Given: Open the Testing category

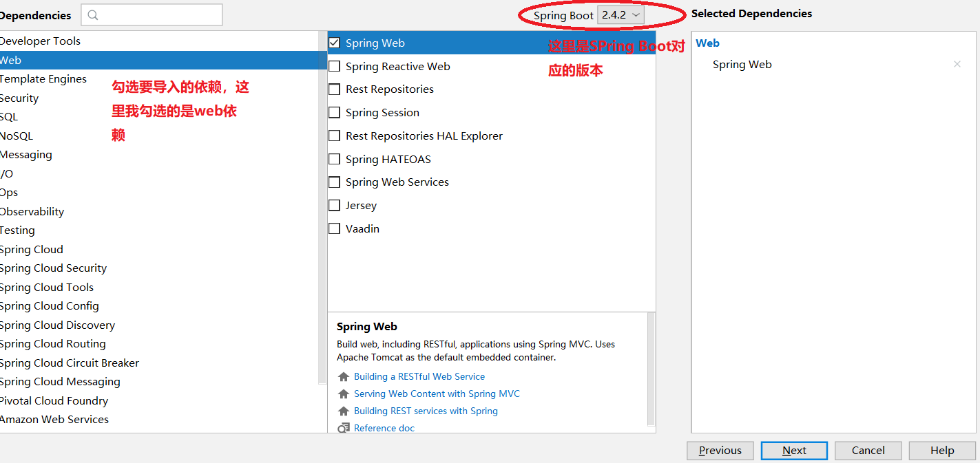Looking at the screenshot, I should 159,230.
